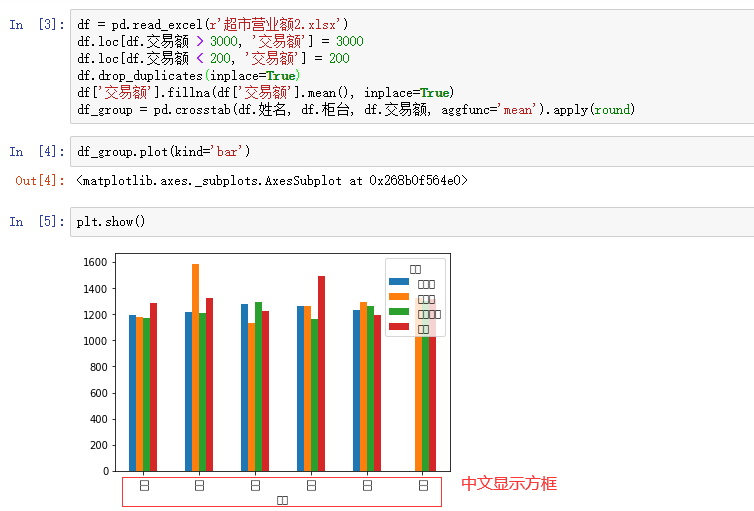The height and width of the screenshot is (511, 754).
Task: Click the Out[4] prompt label
Action: click(40, 181)
